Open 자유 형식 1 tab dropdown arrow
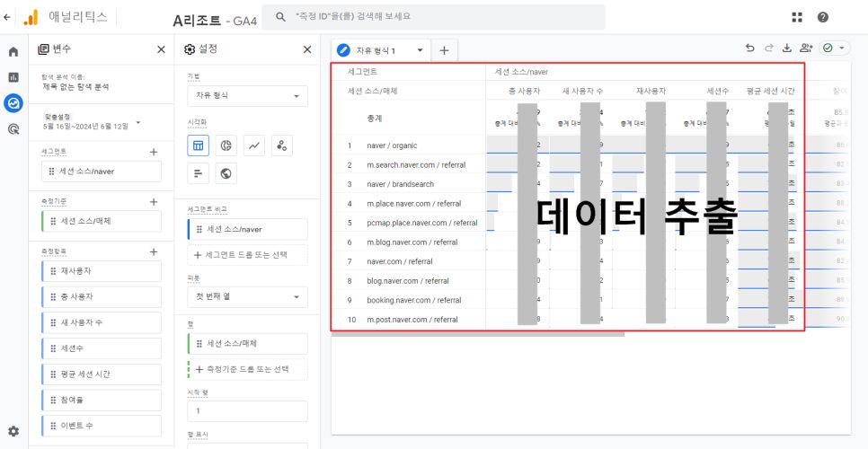868x449 pixels. [x=420, y=50]
